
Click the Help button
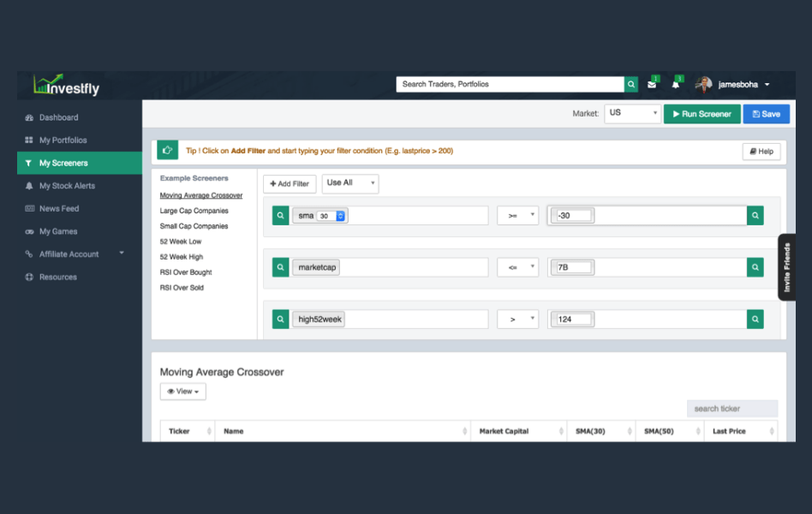click(x=761, y=152)
